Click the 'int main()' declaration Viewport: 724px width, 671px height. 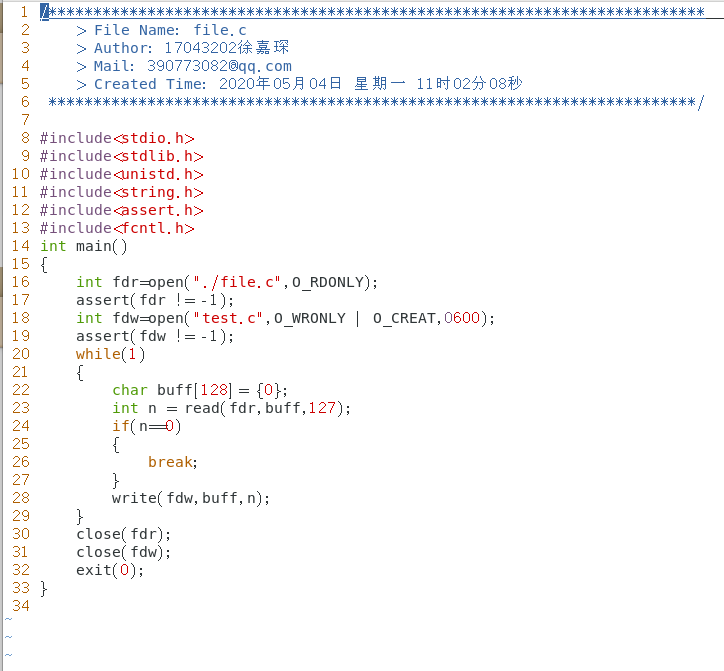point(84,246)
